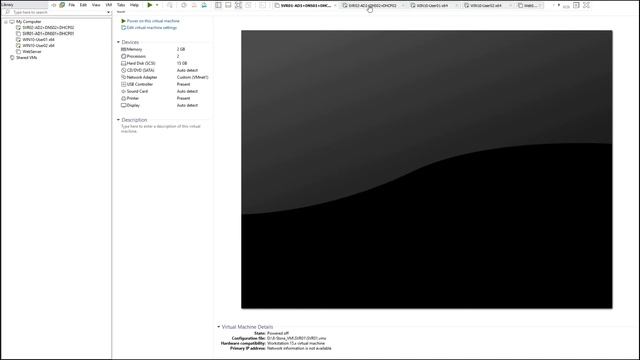
Task: Click the Memory device entry
Action: pyautogui.click(x=131, y=49)
